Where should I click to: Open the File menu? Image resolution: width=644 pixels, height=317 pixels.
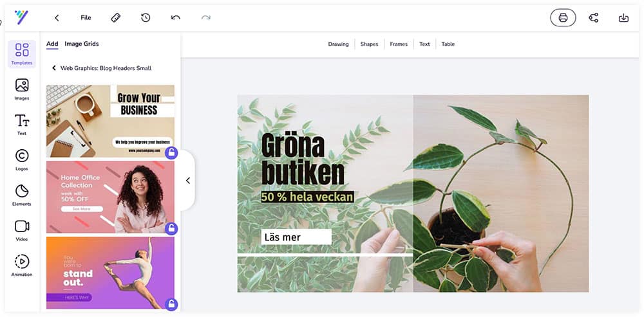point(86,17)
